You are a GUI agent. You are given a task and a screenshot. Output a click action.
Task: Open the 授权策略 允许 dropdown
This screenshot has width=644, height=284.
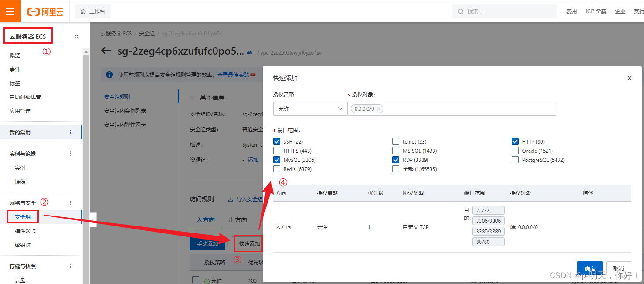[310, 109]
